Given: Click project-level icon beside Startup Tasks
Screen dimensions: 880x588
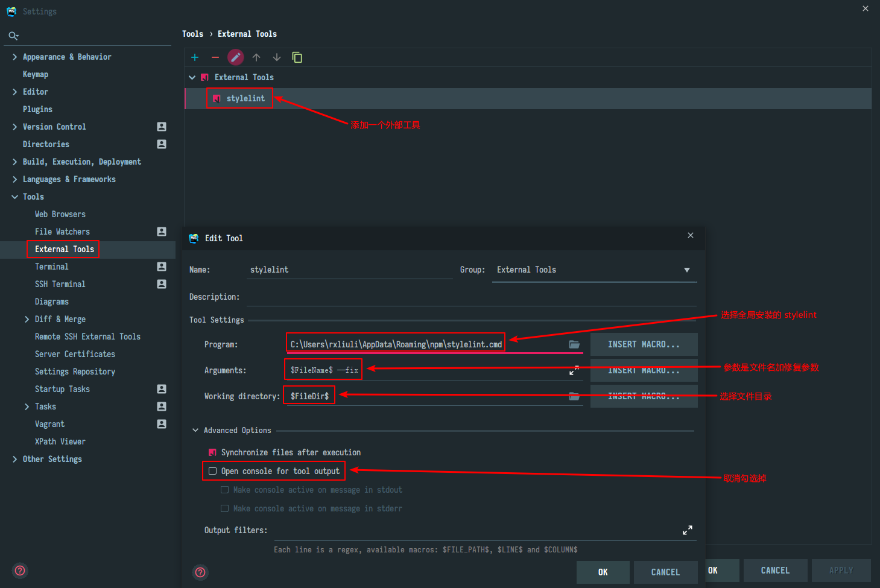Looking at the screenshot, I should (x=162, y=389).
